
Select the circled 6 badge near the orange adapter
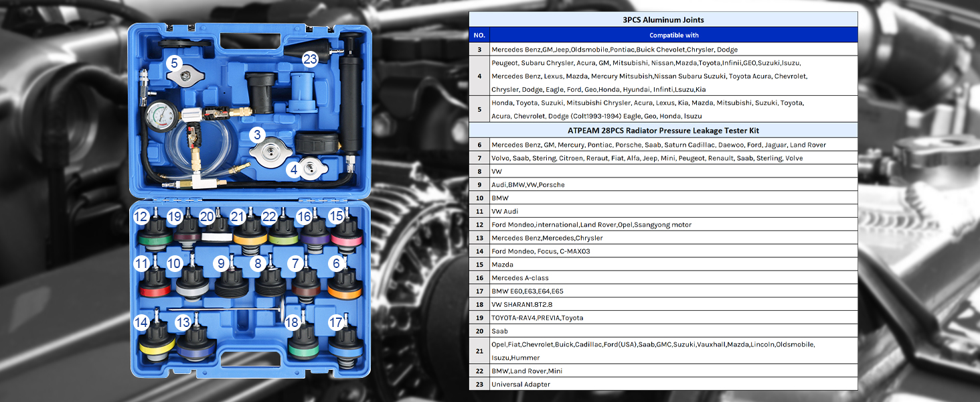(335, 264)
